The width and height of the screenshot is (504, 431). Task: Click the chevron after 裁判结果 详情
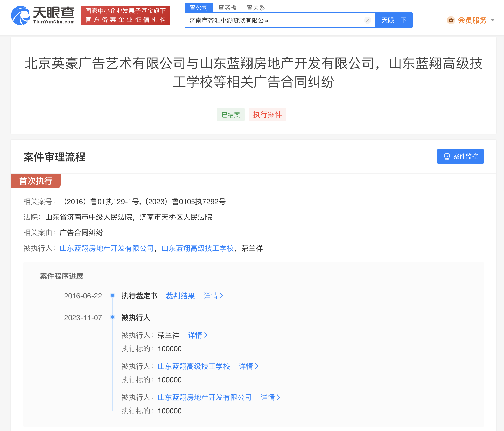tap(222, 296)
